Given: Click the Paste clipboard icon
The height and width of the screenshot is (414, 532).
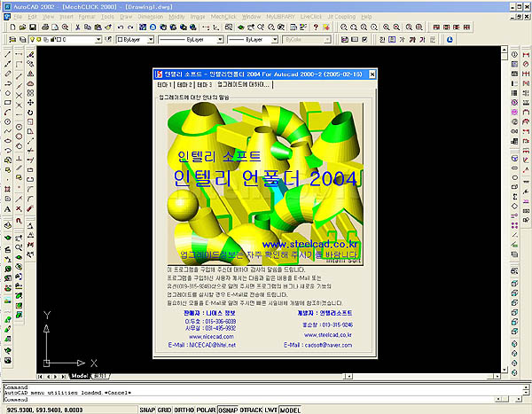Looking at the screenshot, I should click(98, 27).
